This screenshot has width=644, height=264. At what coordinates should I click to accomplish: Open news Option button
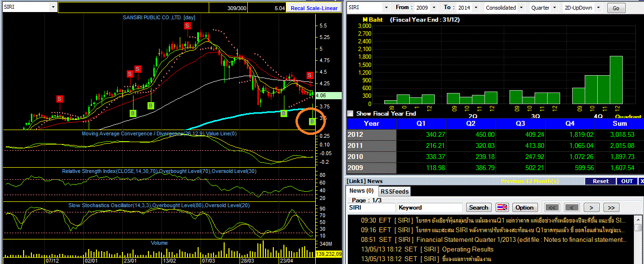(x=524, y=208)
